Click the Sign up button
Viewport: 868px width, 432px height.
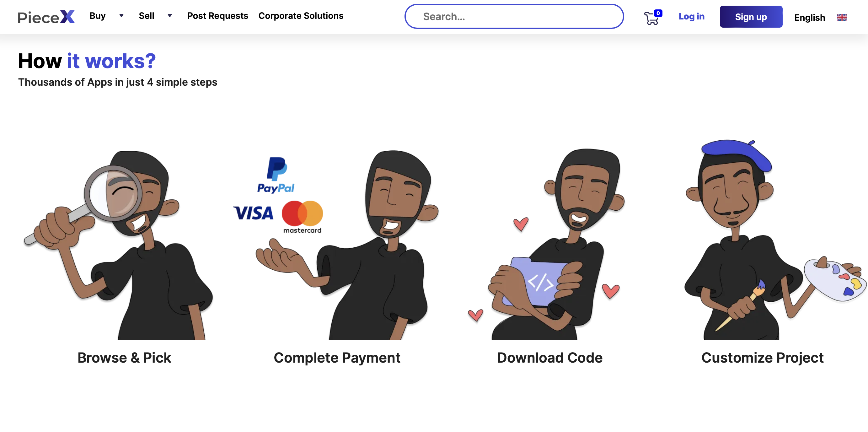[751, 17]
